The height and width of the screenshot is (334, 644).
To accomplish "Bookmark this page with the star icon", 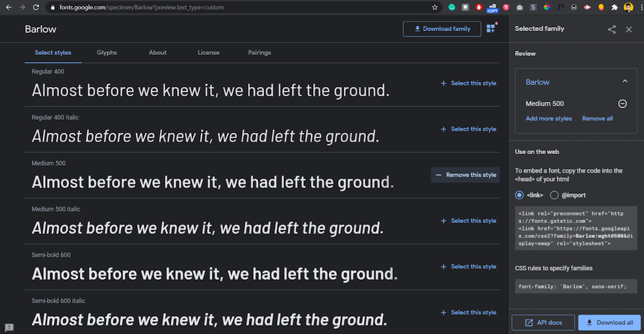I will click(435, 8).
